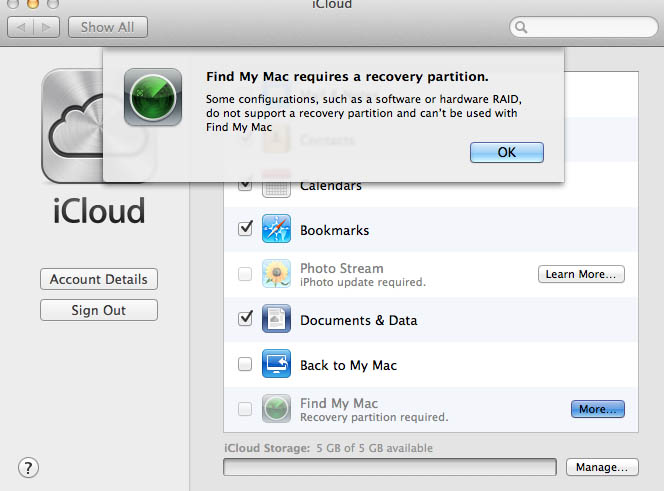Click the iCloud Storage availability text
Screen dimensions: 664x491
(x=328, y=448)
